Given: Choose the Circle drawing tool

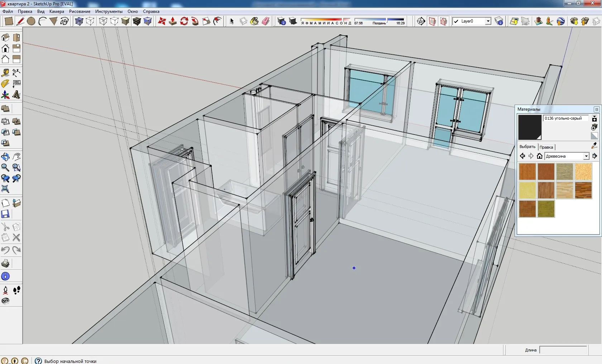Looking at the screenshot, I should pos(31,21).
